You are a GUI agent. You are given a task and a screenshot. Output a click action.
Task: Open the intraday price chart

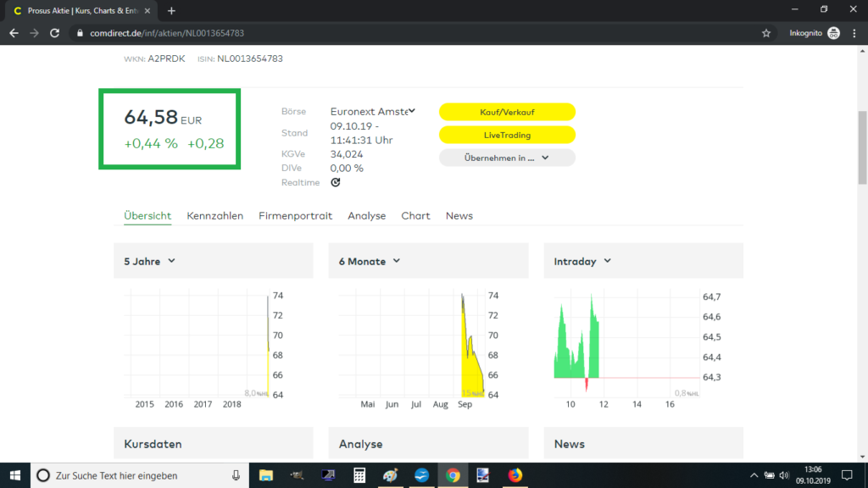point(637,348)
